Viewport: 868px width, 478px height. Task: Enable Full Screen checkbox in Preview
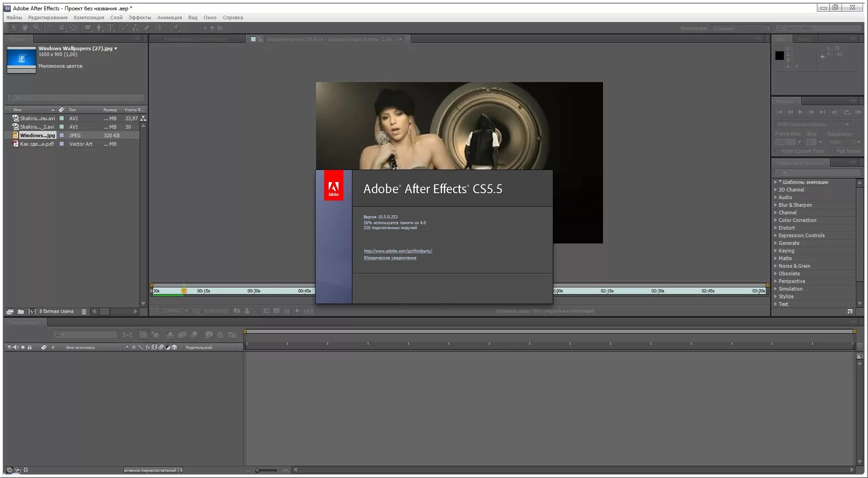(833, 151)
